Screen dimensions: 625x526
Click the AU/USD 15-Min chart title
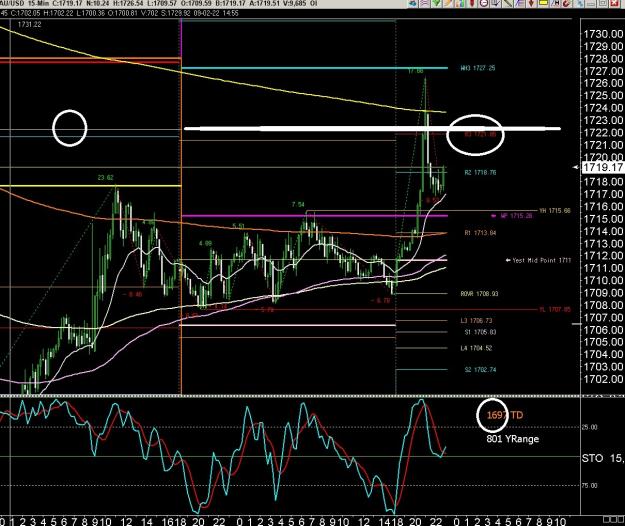(x=24, y=3)
